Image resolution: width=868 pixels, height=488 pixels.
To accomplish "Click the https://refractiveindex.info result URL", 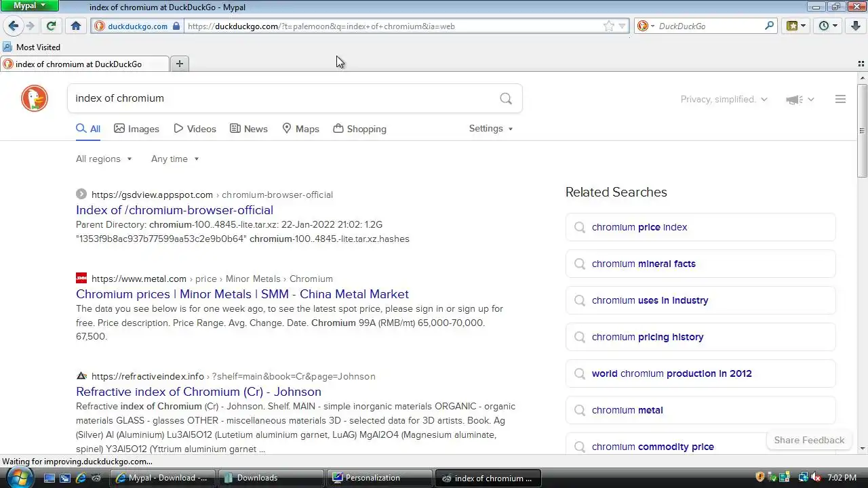I will [x=148, y=376].
